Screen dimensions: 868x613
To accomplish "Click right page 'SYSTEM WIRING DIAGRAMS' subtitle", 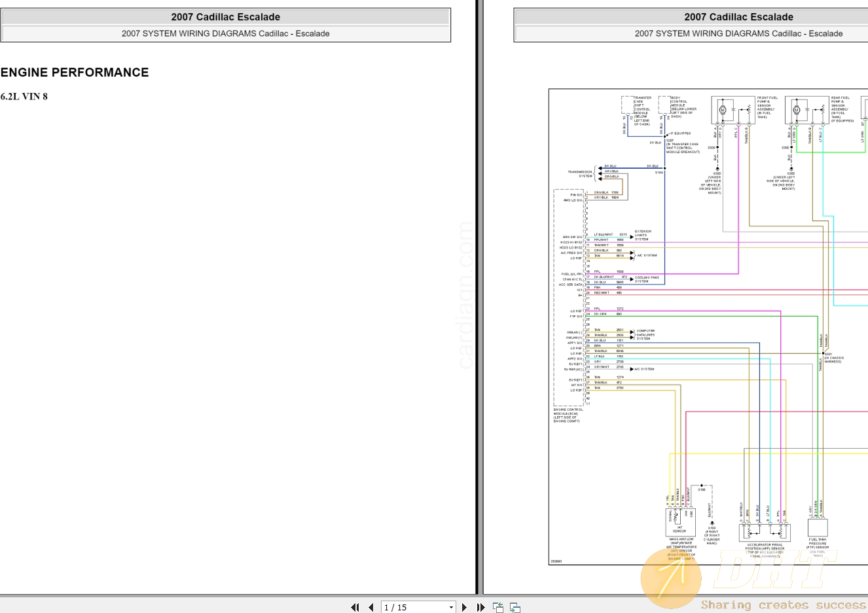I will click(738, 33).
